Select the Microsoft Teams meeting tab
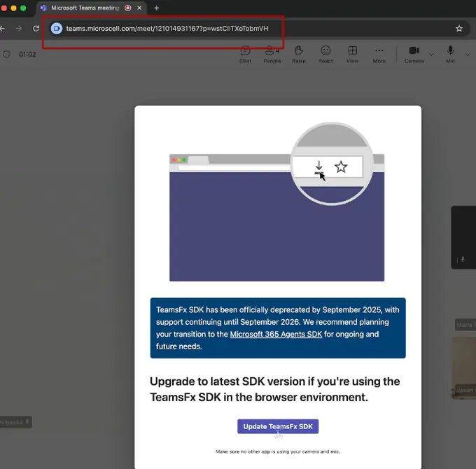 click(x=84, y=8)
